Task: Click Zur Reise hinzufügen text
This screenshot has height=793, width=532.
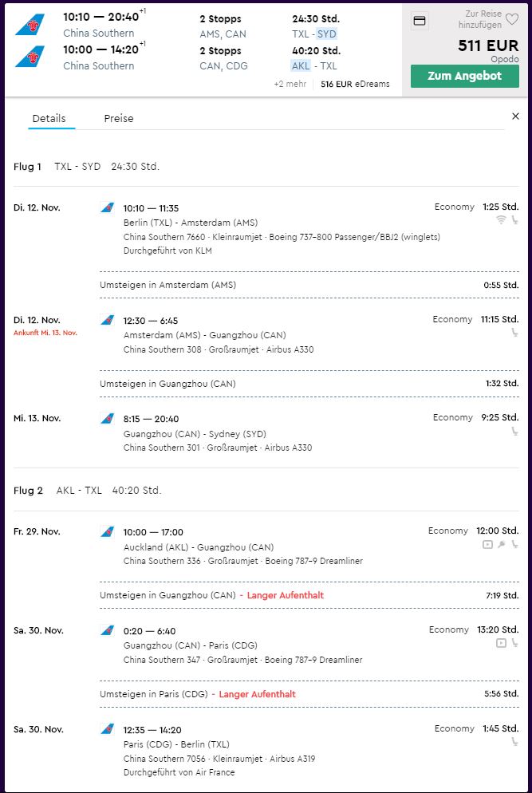Action: click(x=480, y=19)
